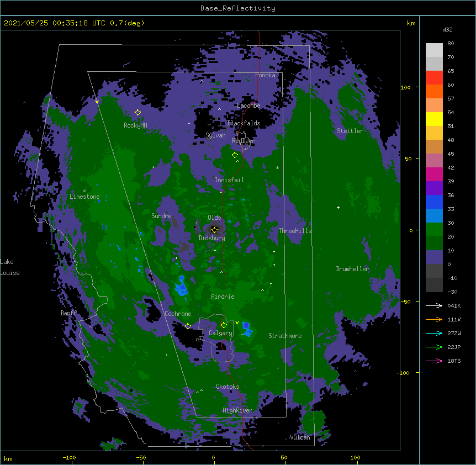Click the magenta 42 dBZ color swatch
Image resolution: width=476 pixels, height=465 pixels.
pyautogui.click(x=434, y=174)
